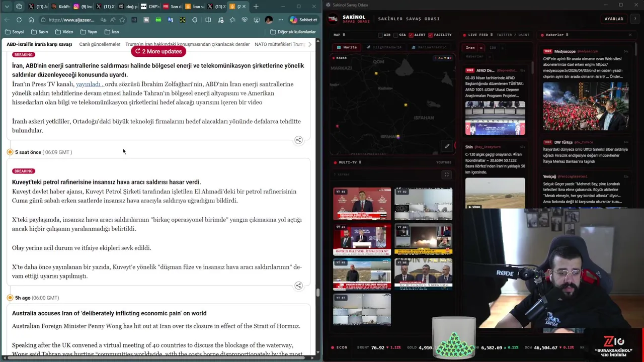Image resolution: width=644 pixels, height=362 pixels.
Task: Open the browser profile avatar
Action: coord(269,20)
